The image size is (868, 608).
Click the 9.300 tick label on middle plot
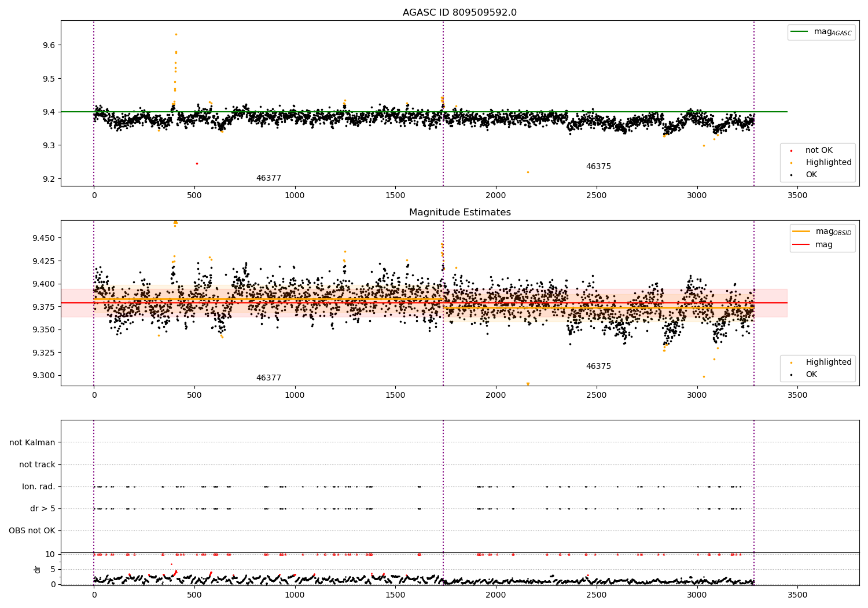43,376
